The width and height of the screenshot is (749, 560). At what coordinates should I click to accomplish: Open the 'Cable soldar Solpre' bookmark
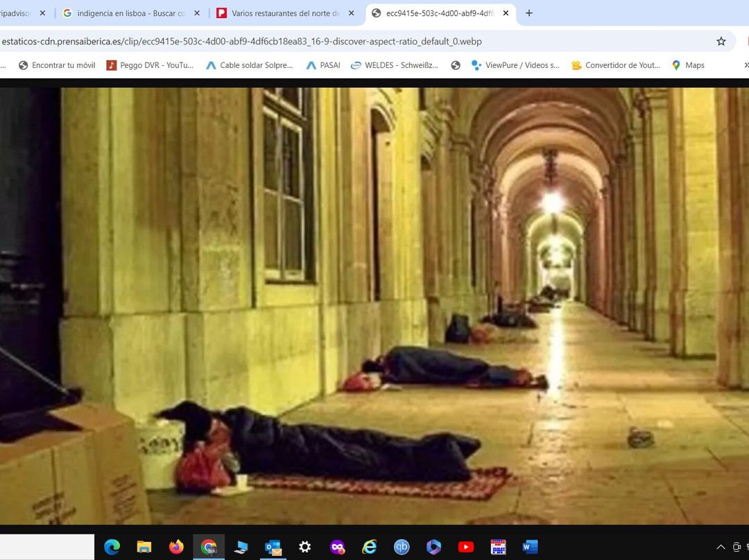[x=249, y=65]
